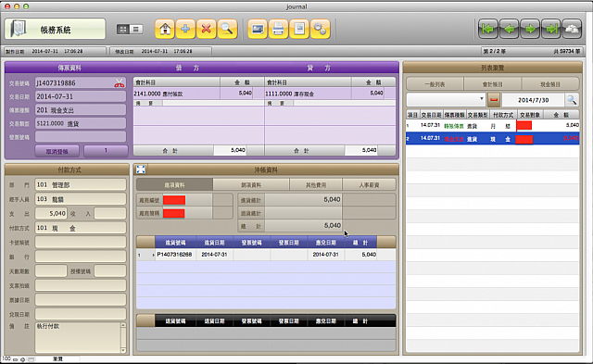Switch to the 進項資料 tab

pyautogui.click(x=175, y=185)
